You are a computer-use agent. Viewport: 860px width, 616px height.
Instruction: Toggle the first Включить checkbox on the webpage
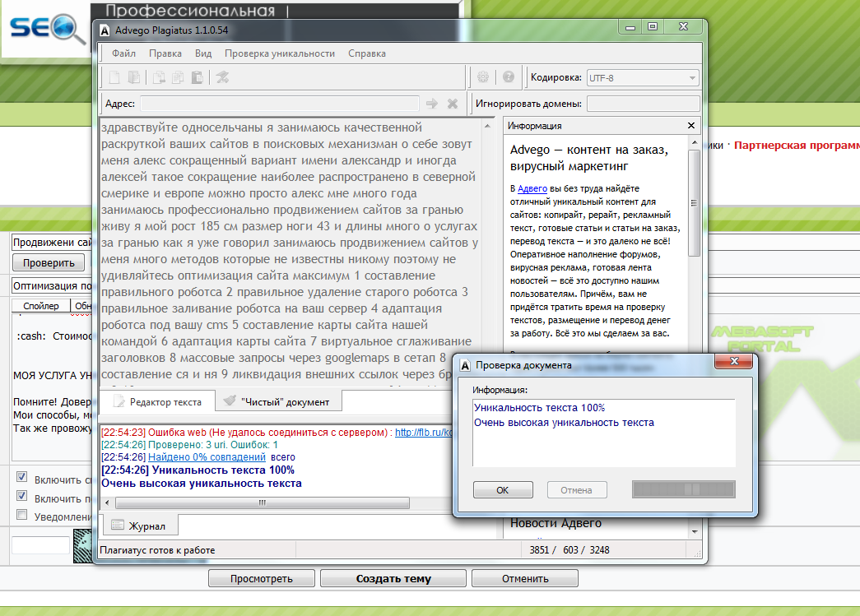pyautogui.click(x=22, y=477)
